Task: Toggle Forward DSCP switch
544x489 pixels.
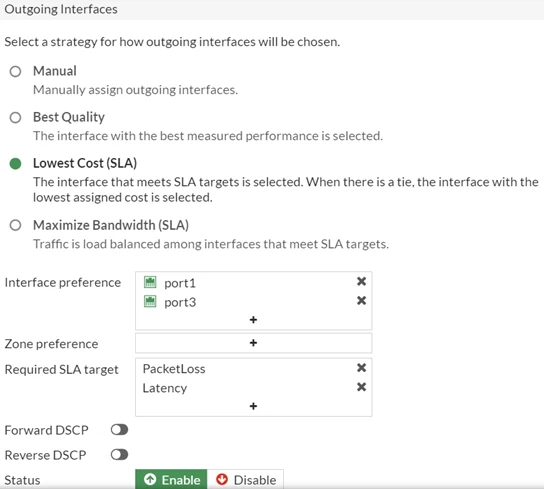Action: click(x=119, y=430)
